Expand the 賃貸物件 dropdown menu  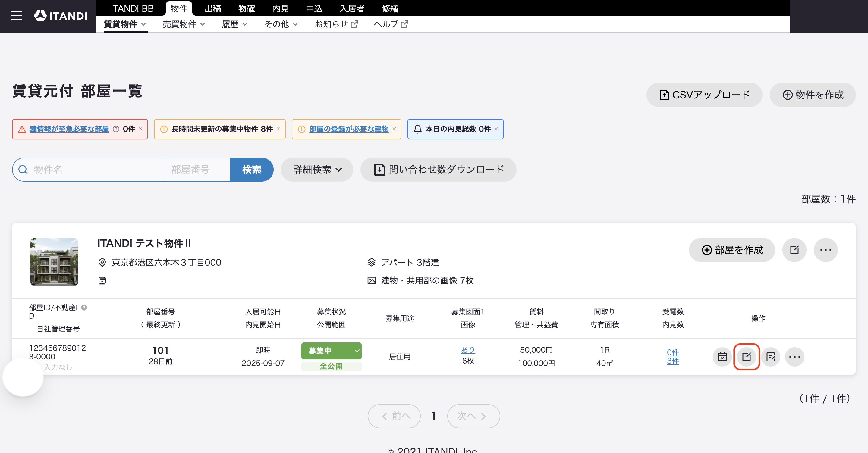point(125,24)
